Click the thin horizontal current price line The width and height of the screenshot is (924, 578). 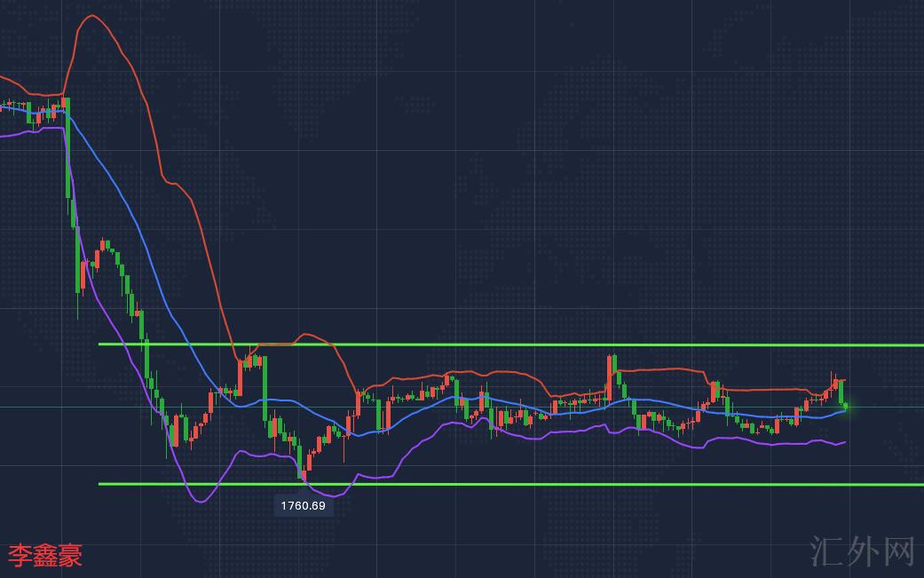[x=444, y=407]
